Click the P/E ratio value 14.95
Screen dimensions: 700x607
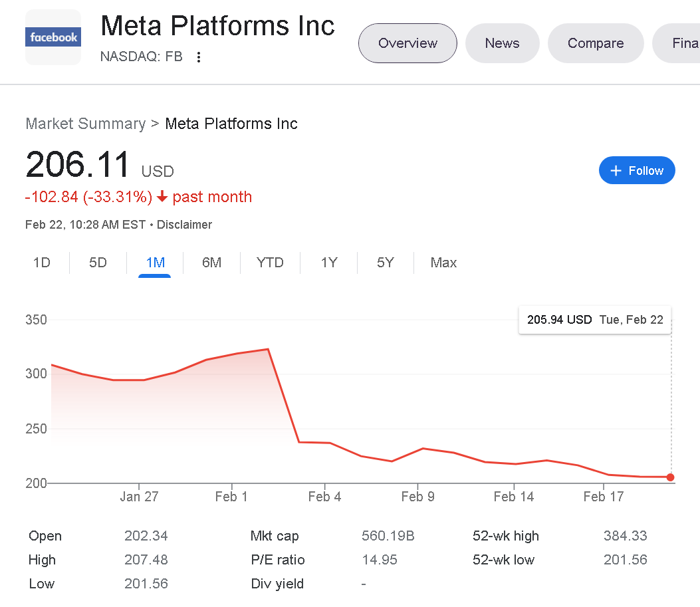click(380, 560)
